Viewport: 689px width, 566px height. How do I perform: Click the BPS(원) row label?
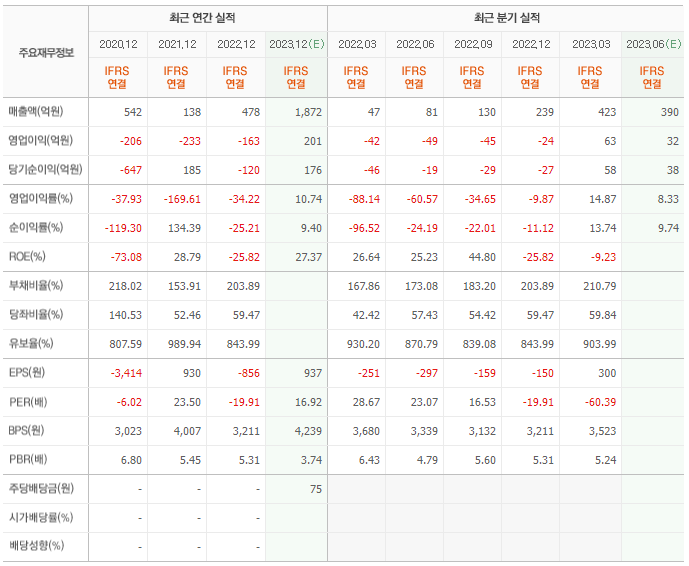tap(26, 431)
